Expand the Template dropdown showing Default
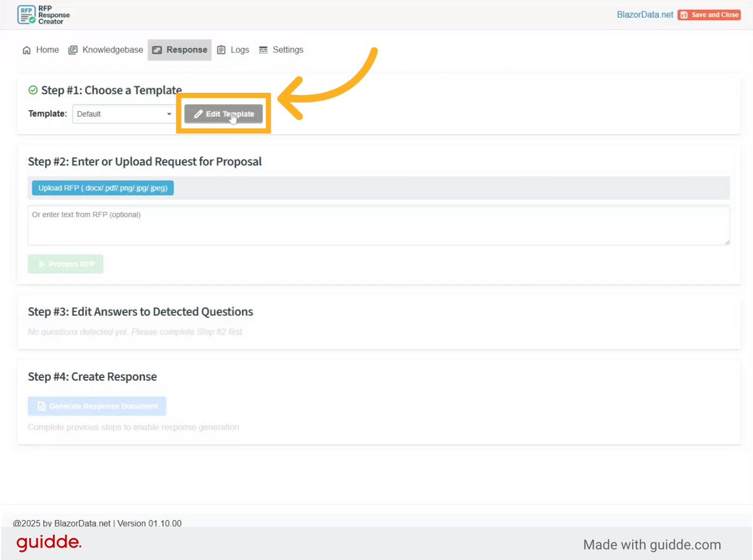753x560 pixels. pyautogui.click(x=125, y=114)
